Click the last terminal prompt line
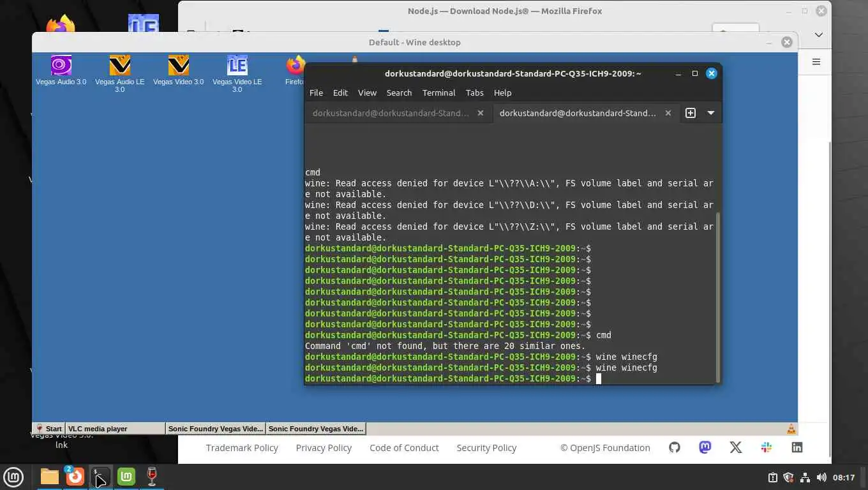 (x=453, y=378)
